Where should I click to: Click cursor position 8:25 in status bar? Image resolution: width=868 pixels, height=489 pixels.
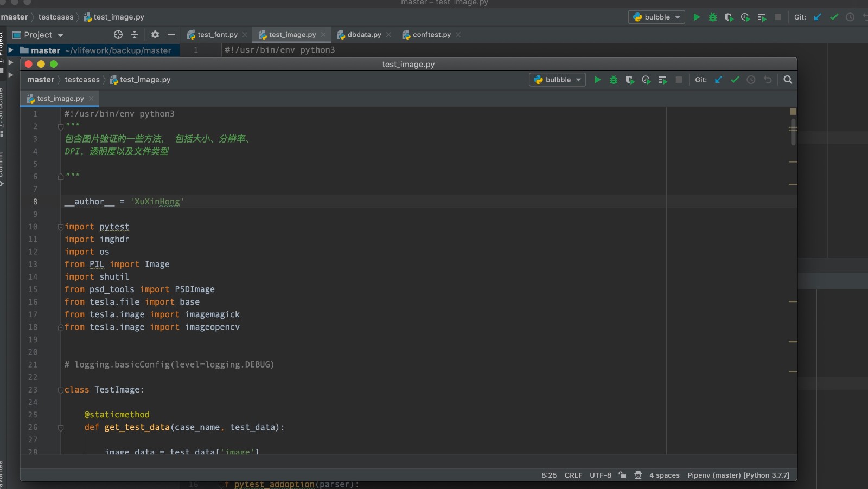(x=549, y=475)
